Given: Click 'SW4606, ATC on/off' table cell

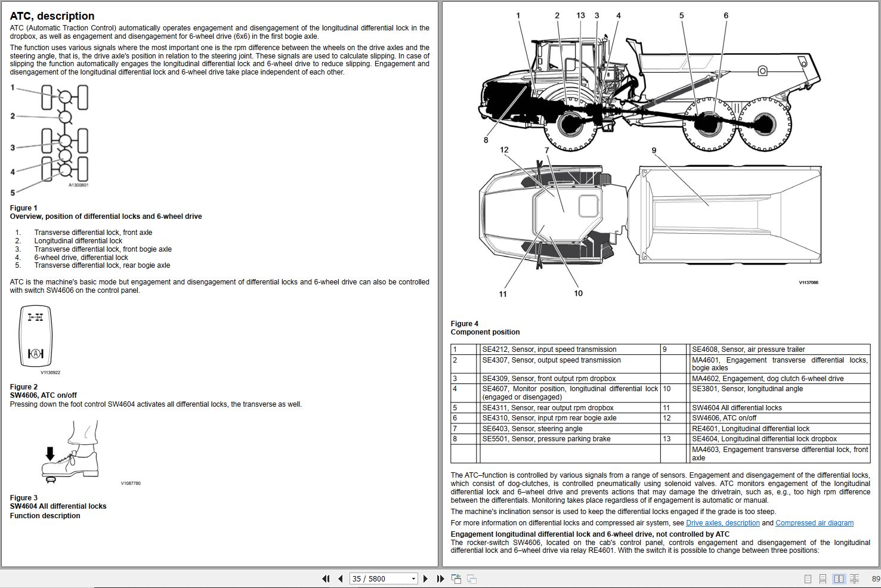Looking at the screenshot, I should coord(780,418).
